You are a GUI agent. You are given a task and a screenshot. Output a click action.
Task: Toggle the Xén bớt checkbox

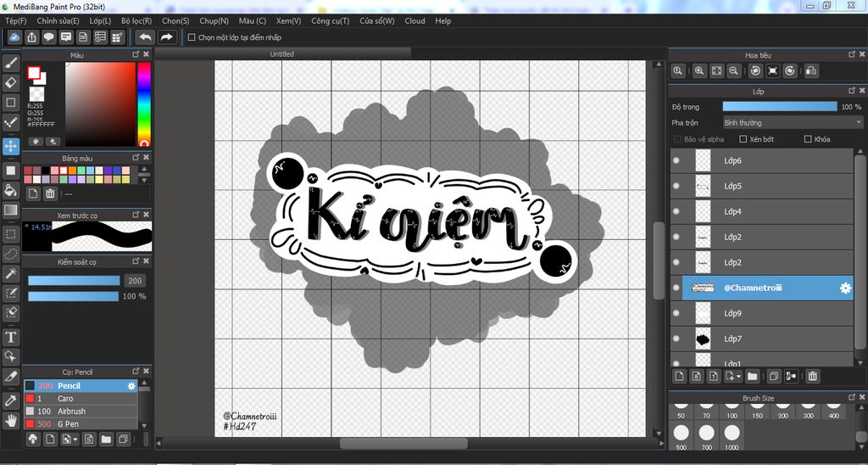pyautogui.click(x=743, y=139)
